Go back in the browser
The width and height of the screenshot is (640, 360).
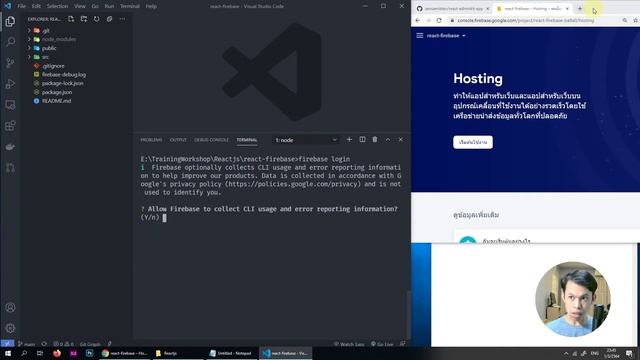click(418, 20)
